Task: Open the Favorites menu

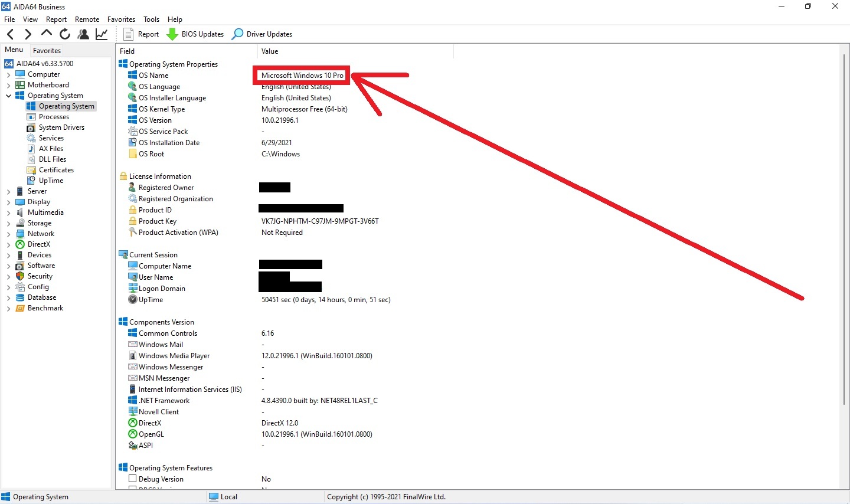Action: click(121, 19)
